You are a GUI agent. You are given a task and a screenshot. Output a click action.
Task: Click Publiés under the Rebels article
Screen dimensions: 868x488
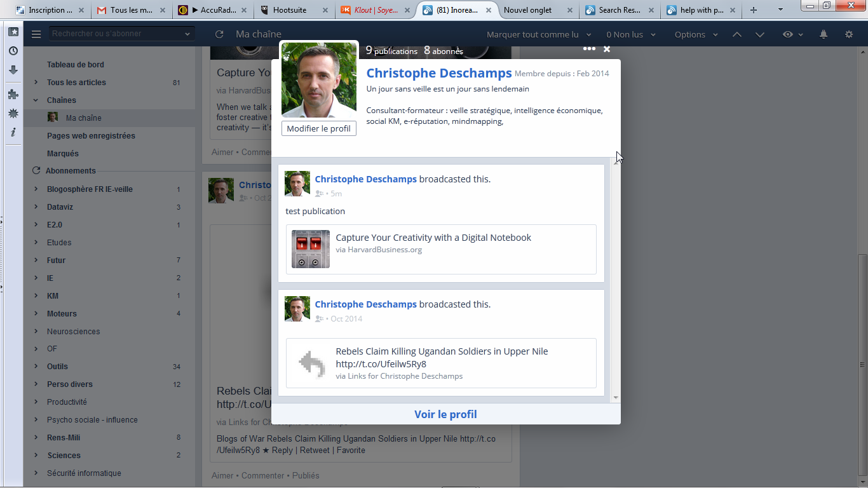(x=306, y=475)
